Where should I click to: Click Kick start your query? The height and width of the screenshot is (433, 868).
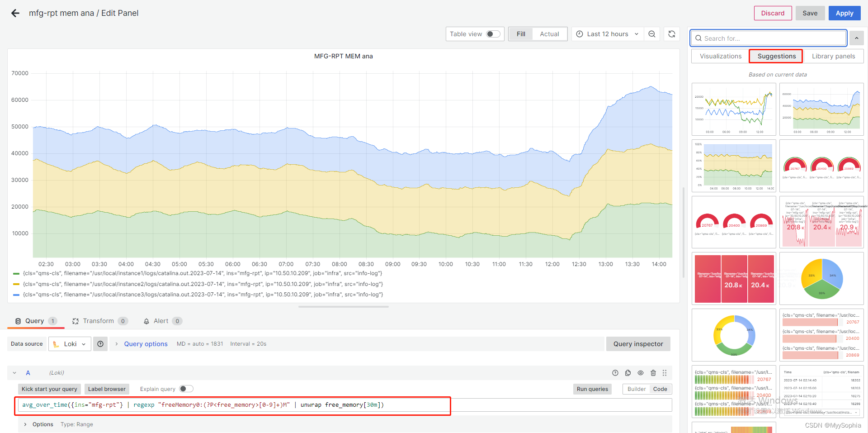[49, 389]
